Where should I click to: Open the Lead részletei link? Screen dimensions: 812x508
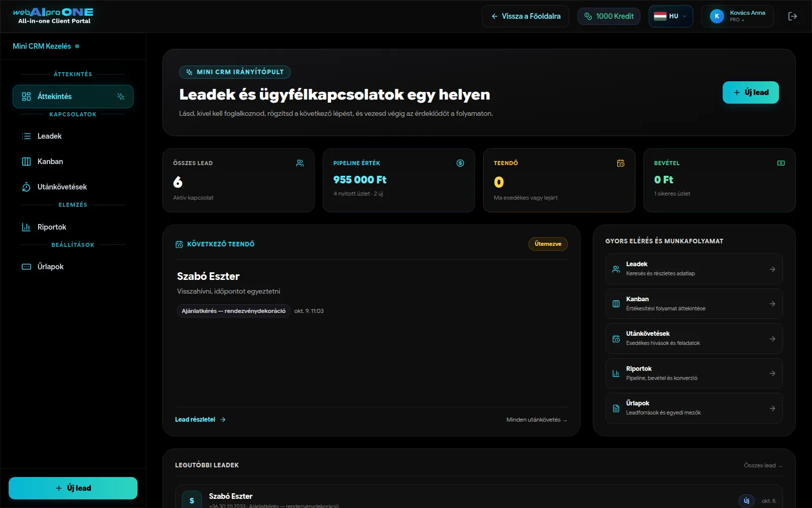(200, 420)
